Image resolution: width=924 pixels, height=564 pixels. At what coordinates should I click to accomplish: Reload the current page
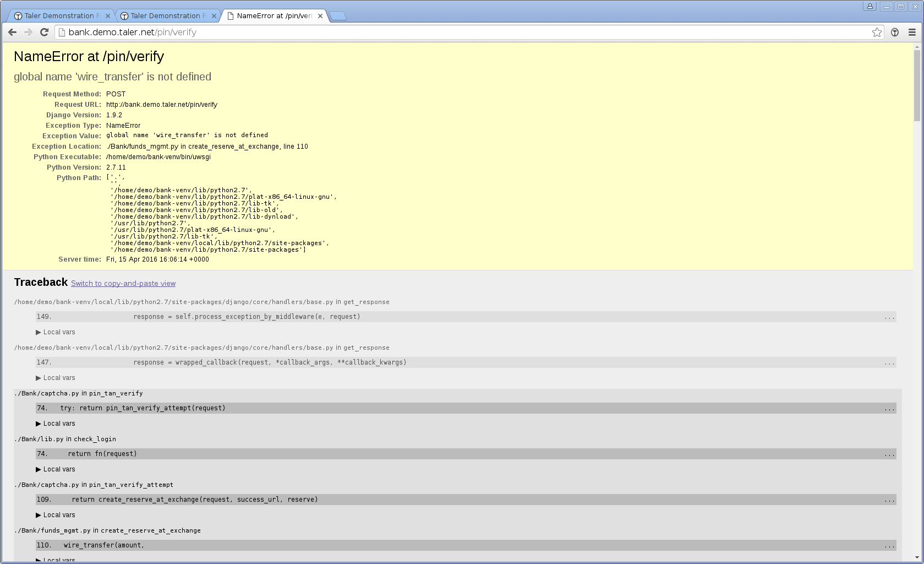click(44, 32)
